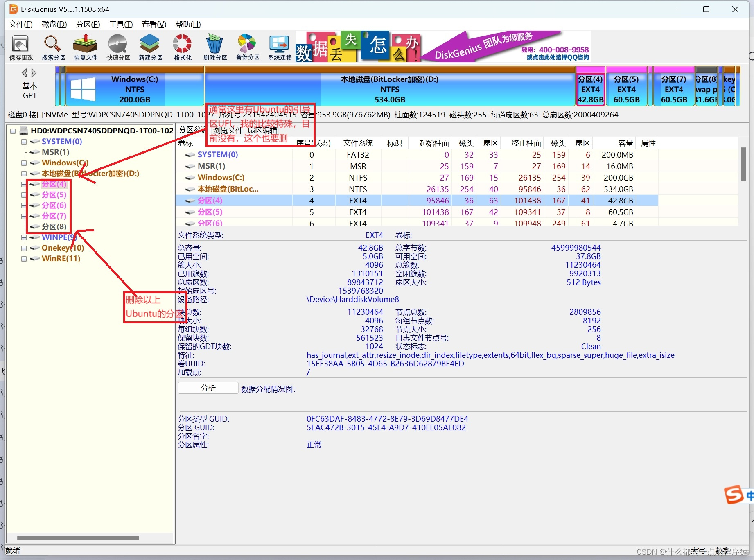
Task: Expand the 分区(6) tree node
Action: pyautogui.click(x=24, y=205)
